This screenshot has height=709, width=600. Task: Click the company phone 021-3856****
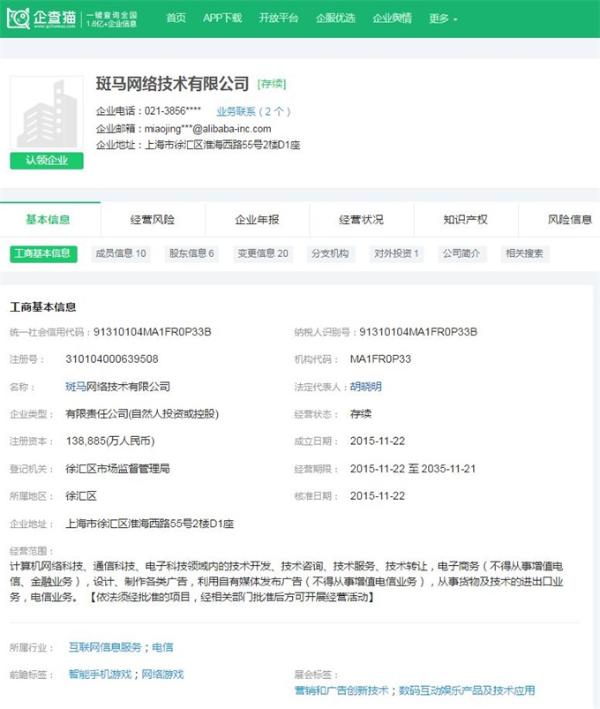(x=173, y=111)
